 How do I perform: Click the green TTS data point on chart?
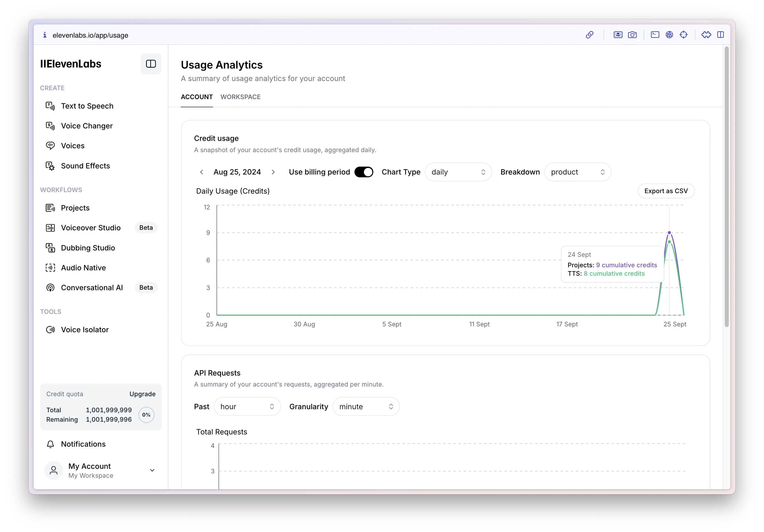tap(669, 242)
